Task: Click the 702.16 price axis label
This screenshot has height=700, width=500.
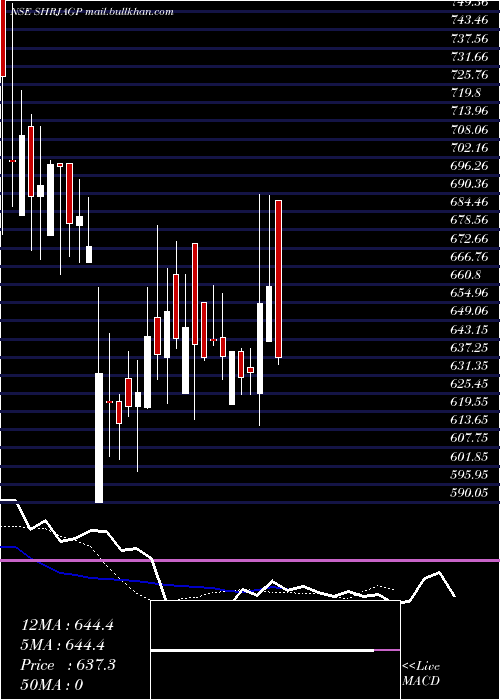Action: click(467, 147)
